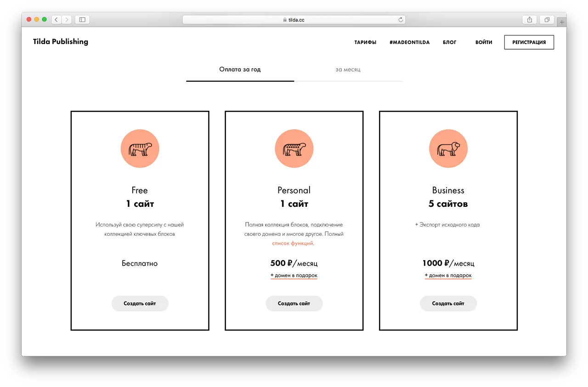Click the Экспорт исходного кода text
The image size is (588, 387).
click(x=447, y=225)
